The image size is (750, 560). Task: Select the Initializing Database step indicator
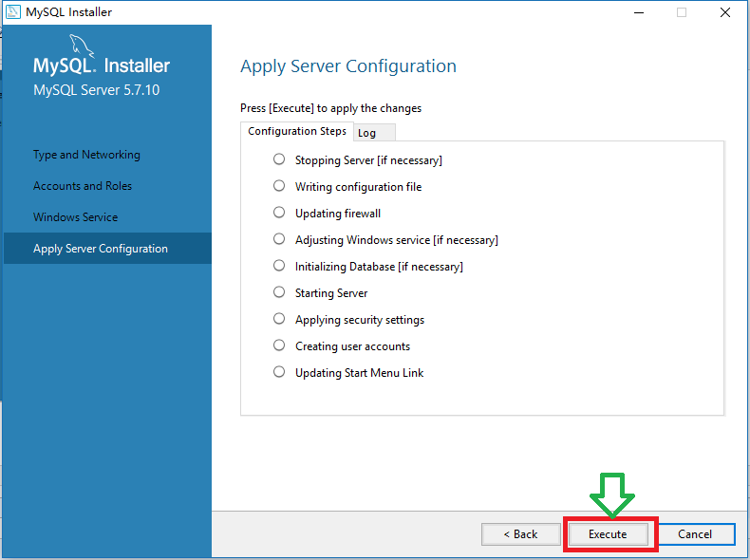click(x=279, y=266)
